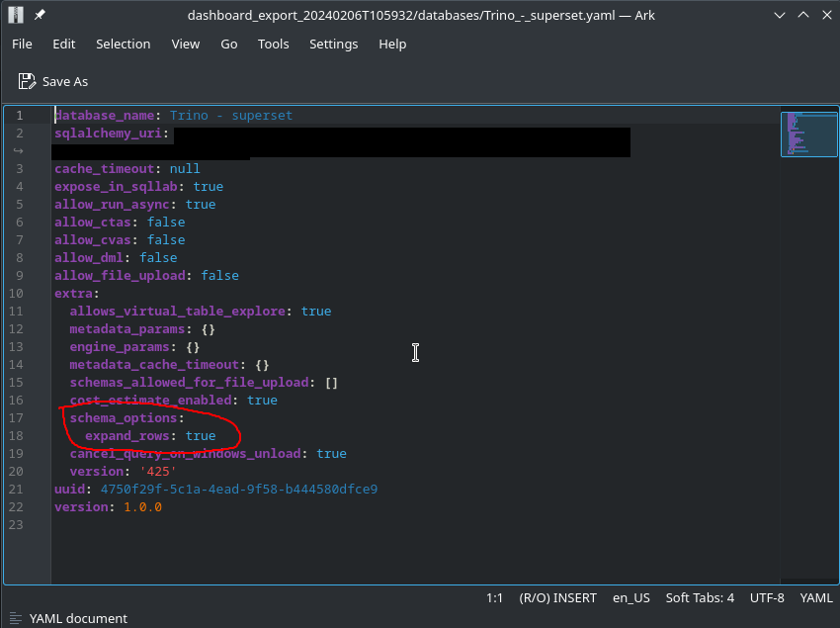This screenshot has width=840, height=628.
Task: Open the View menu
Action: pyautogui.click(x=186, y=44)
